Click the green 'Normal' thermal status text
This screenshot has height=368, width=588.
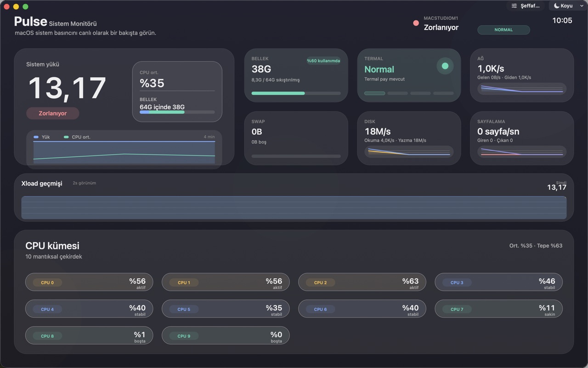[x=379, y=69]
